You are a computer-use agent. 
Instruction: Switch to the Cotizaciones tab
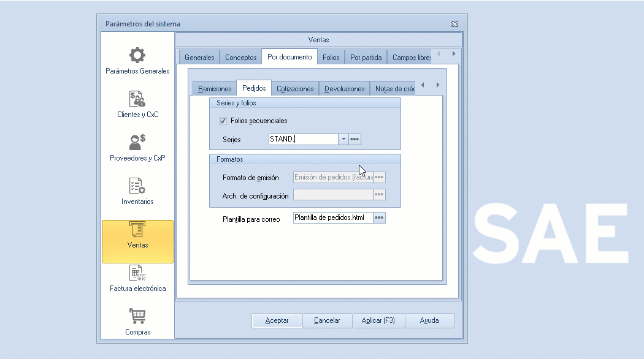(x=295, y=89)
